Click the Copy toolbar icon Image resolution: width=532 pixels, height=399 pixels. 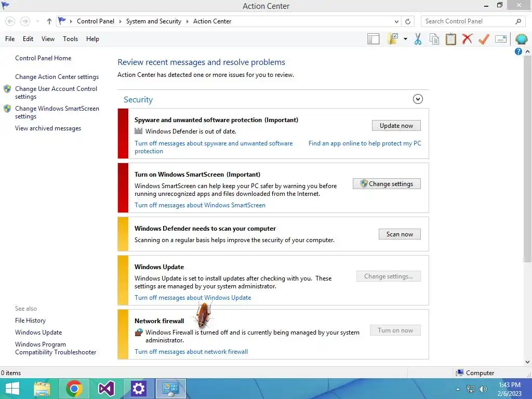coord(434,39)
